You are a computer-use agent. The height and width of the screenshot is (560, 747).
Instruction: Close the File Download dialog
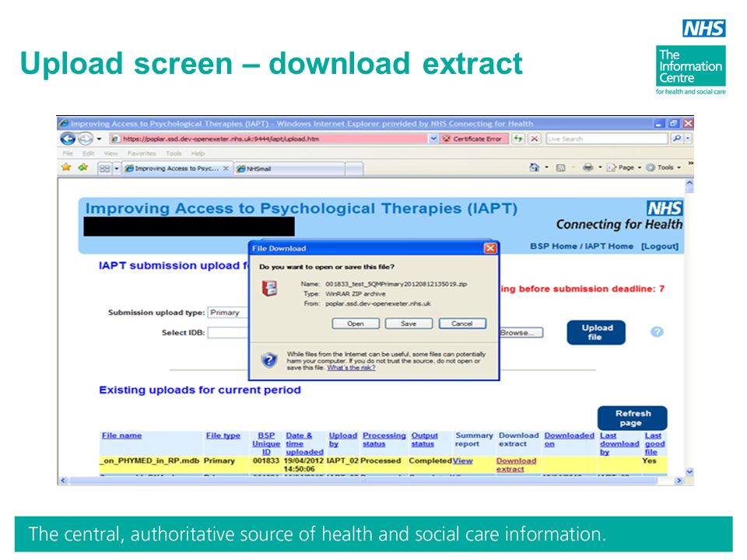click(490, 248)
